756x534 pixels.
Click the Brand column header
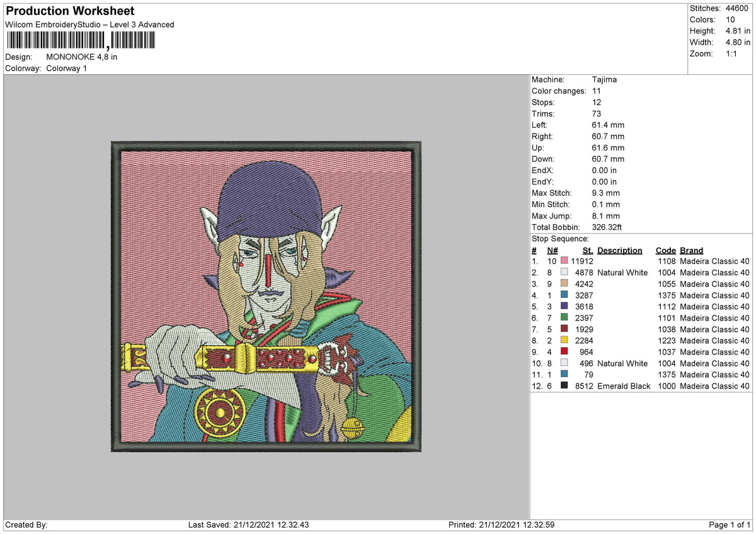point(692,250)
